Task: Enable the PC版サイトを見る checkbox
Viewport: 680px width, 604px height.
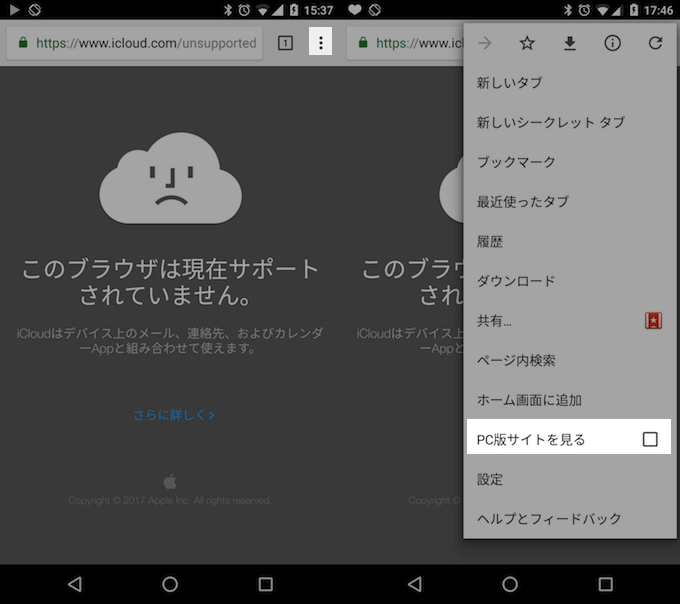Action: (x=650, y=439)
